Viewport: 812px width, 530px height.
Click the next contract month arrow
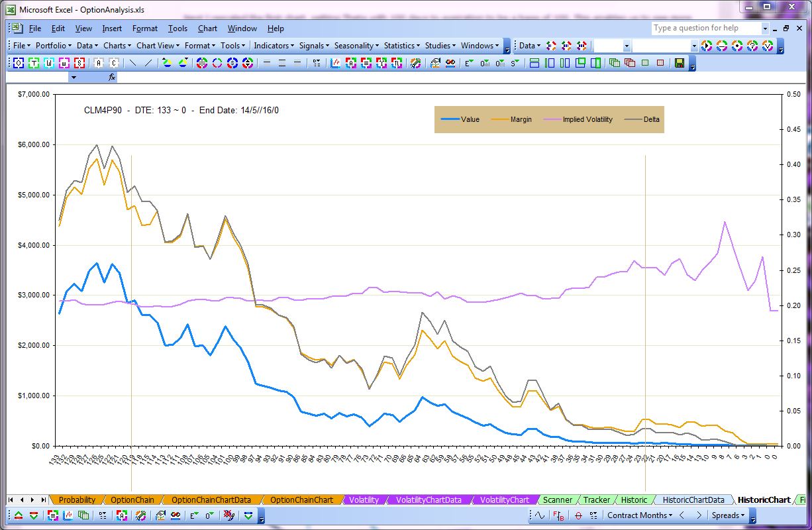(699, 515)
